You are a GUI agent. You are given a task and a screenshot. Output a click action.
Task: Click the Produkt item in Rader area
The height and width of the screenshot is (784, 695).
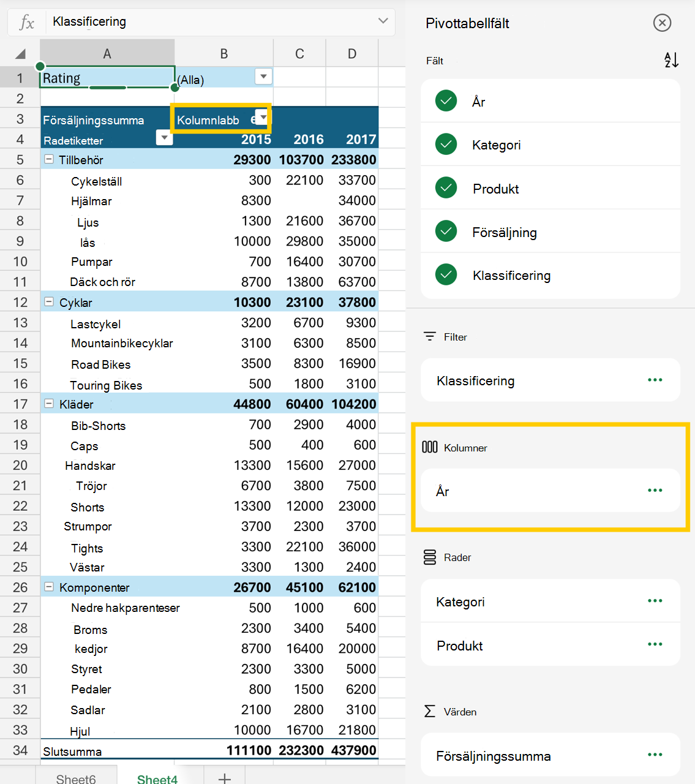[x=550, y=644]
